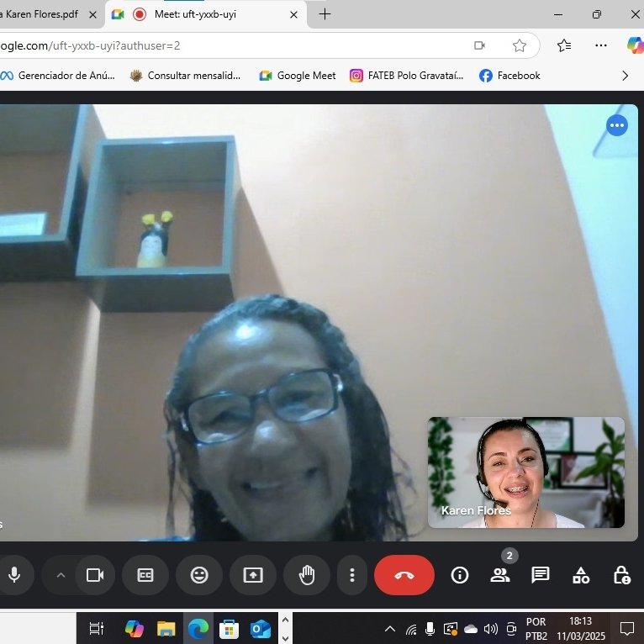
Task: Open volume speaker tray icon
Action: click(491, 628)
